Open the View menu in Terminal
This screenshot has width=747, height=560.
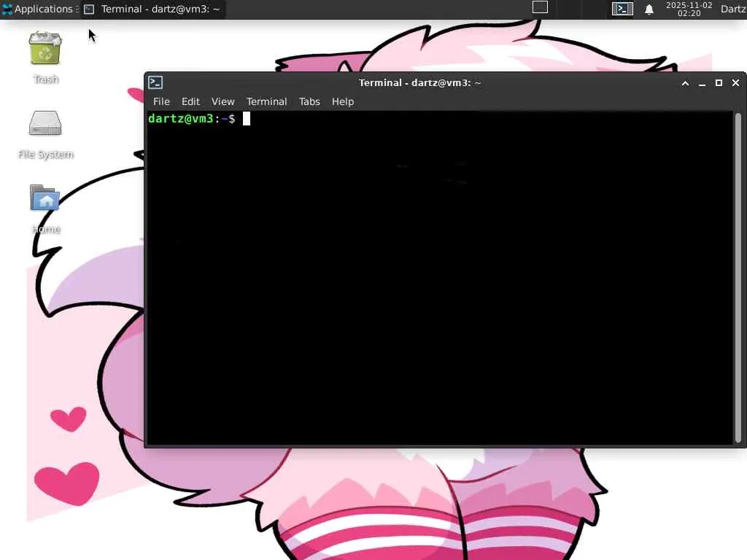[223, 101]
